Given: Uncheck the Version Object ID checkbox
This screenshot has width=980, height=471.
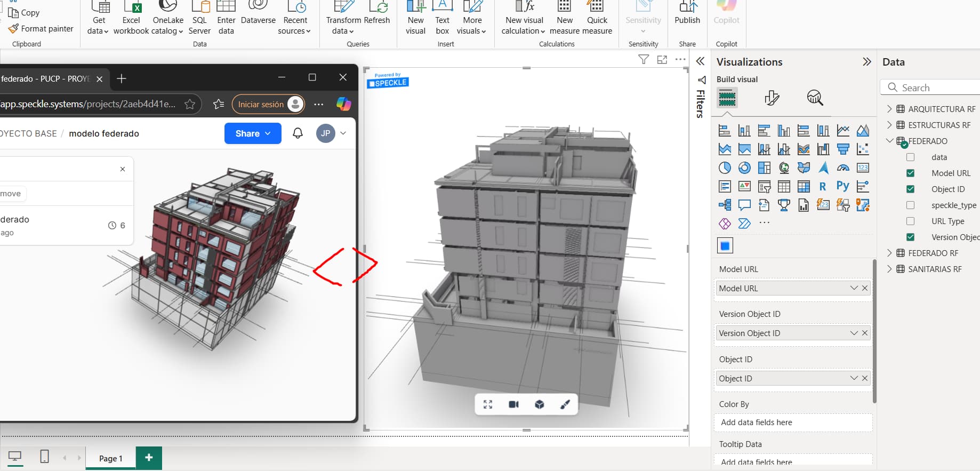Looking at the screenshot, I should pos(910,237).
